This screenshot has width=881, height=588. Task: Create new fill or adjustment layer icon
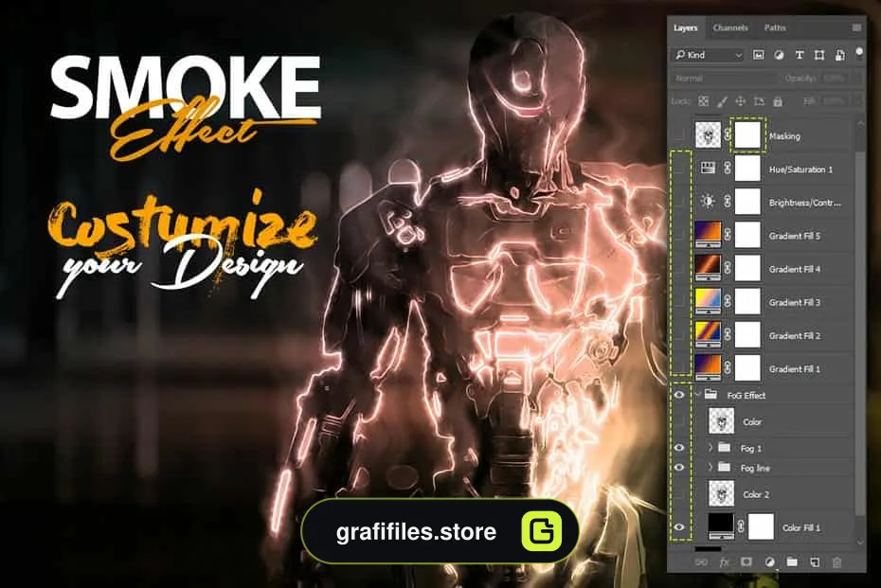coord(770,562)
